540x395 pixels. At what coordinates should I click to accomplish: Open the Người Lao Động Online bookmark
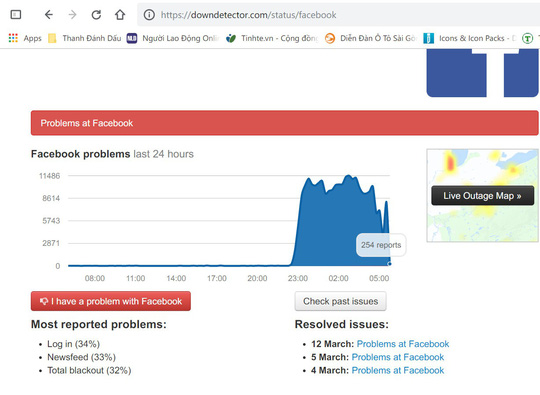(173, 38)
